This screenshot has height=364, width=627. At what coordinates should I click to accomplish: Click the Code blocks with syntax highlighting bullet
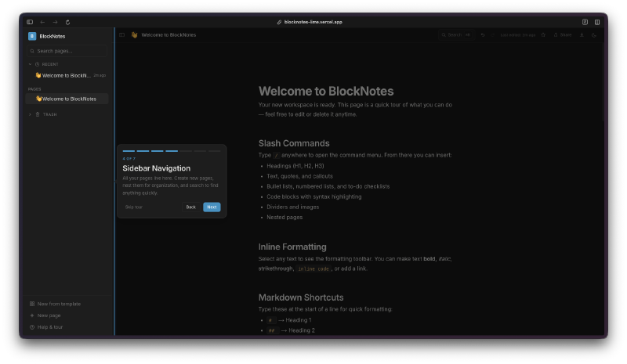(314, 196)
